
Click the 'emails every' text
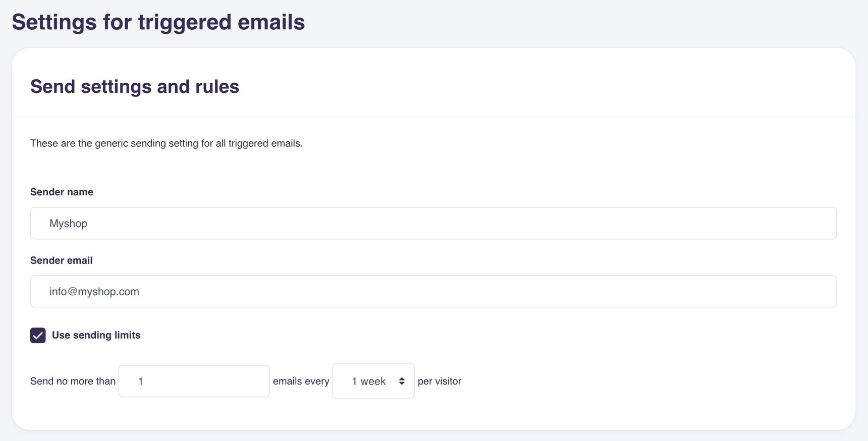point(301,381)
